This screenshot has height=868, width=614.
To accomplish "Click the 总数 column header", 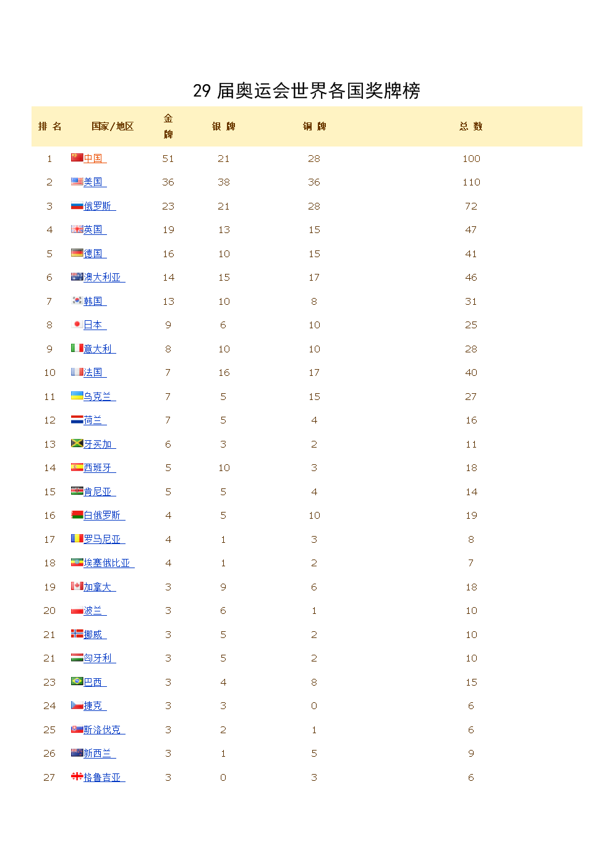I will (471, 126).
